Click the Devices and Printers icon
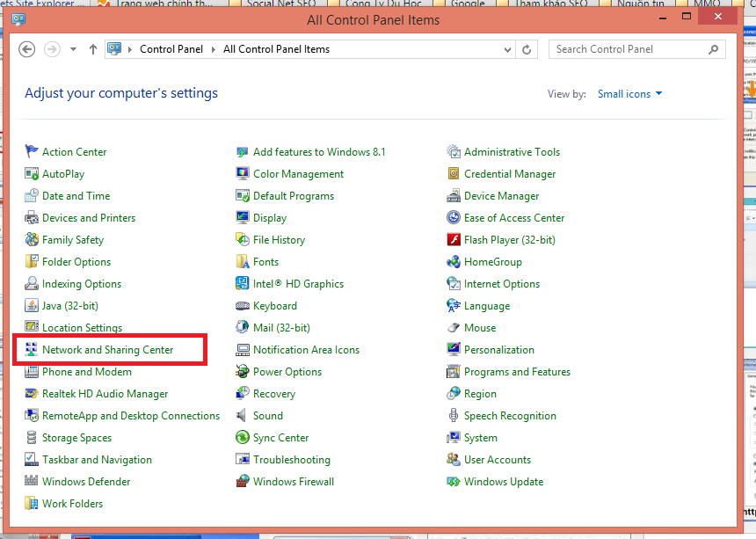Screen dimensions: 756x539 coord(32,218)
